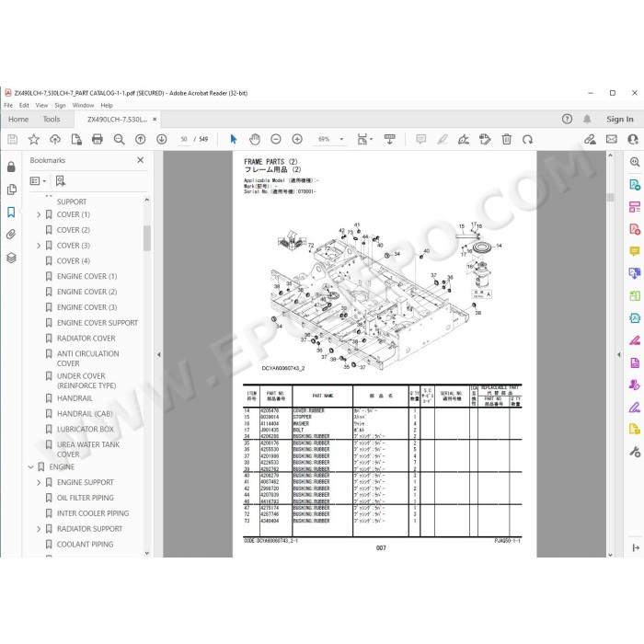Click the bookmarks panel scrollbar thumb
Screen dimensions: 644x644
146,238
